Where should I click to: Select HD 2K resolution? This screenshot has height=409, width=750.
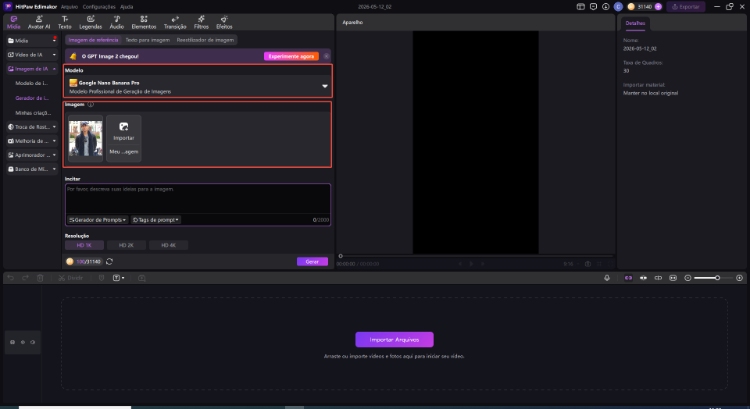(126, 245)
